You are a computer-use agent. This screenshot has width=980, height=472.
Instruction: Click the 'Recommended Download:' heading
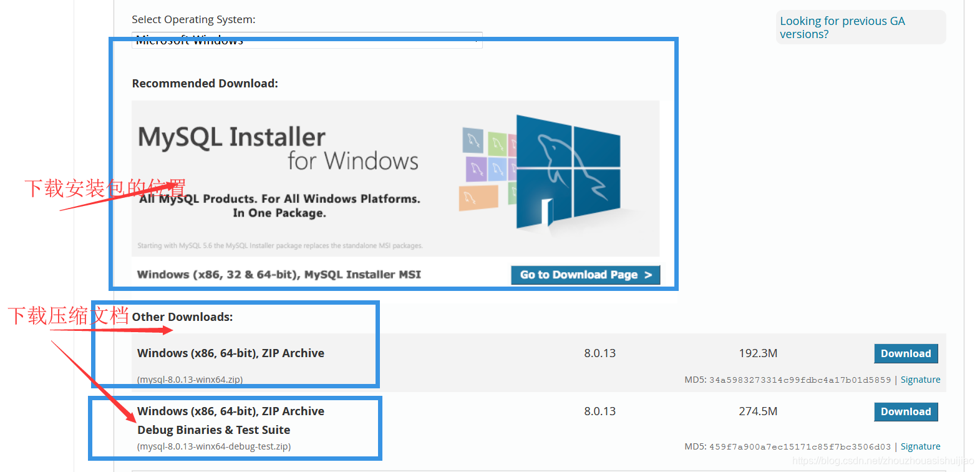(x=205, y=83)
